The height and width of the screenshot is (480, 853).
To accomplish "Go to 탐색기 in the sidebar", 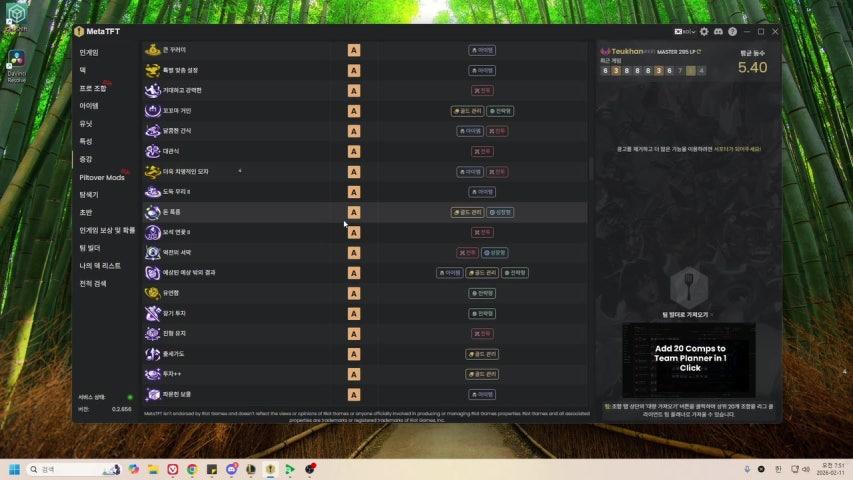I will 89,195.
